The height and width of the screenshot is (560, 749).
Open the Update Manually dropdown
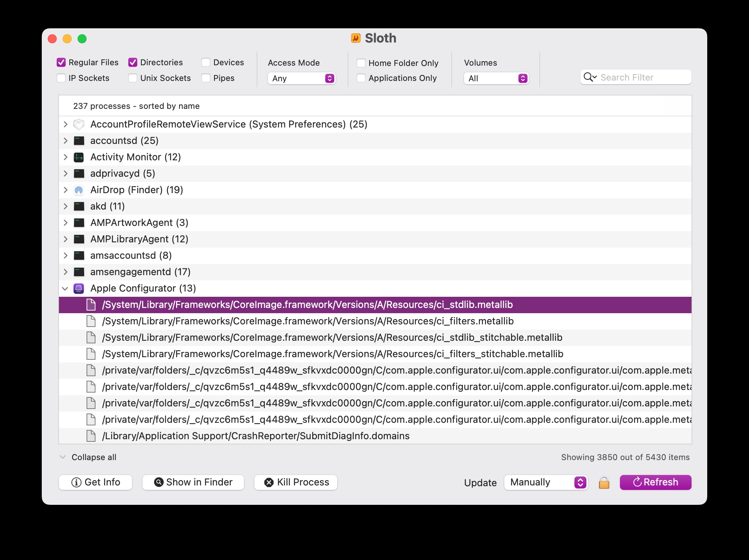click(x=546, y=482)
